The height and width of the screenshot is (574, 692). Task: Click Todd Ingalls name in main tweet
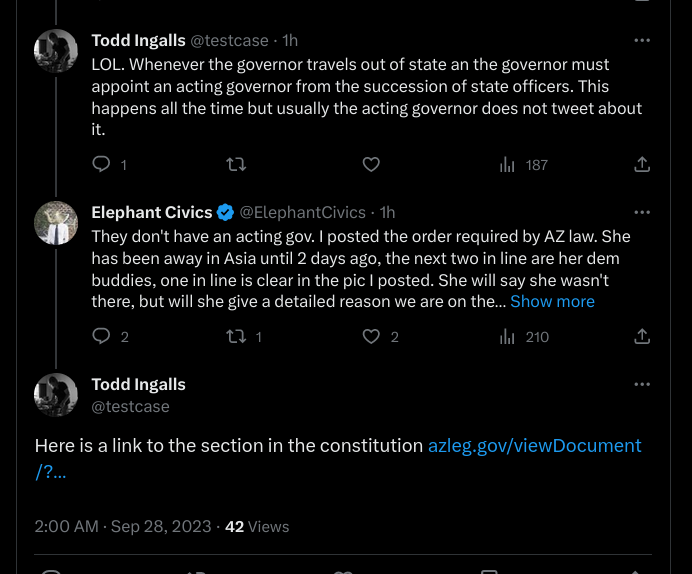[139, 384]
